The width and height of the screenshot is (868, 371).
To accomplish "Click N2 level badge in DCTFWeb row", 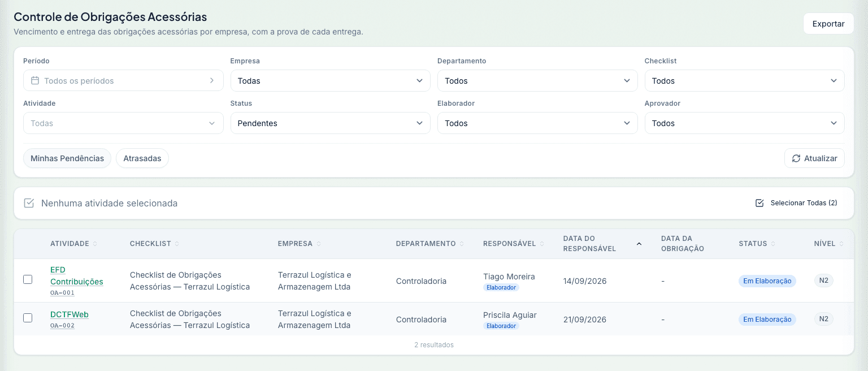I will coord(824,319).
